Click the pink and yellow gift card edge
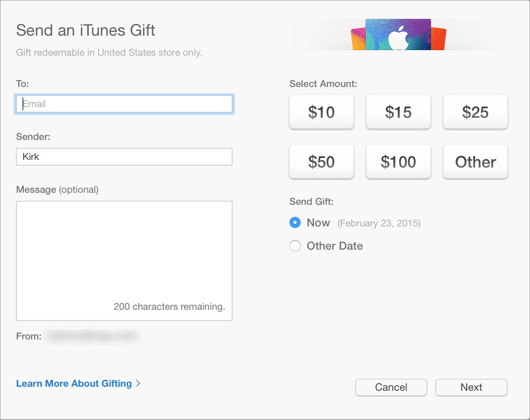The width and height of the screenshot is (530, 420). click(x=358, y=39)
